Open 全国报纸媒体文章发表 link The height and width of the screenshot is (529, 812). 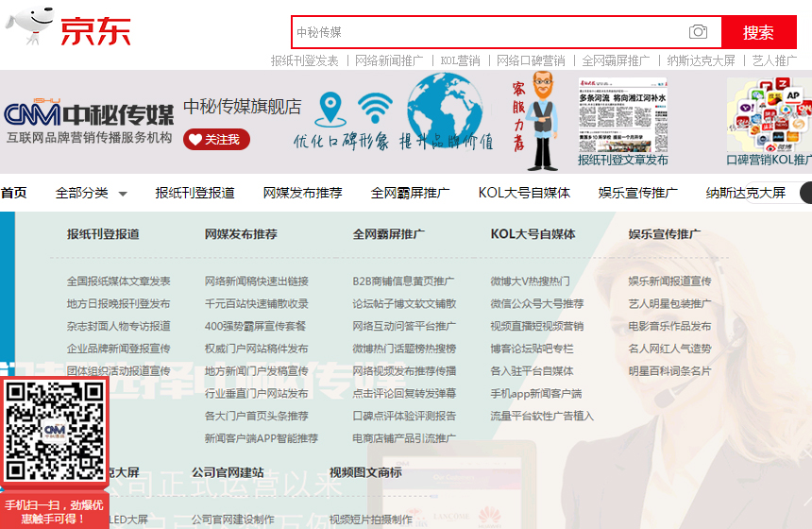click(118, 281)
